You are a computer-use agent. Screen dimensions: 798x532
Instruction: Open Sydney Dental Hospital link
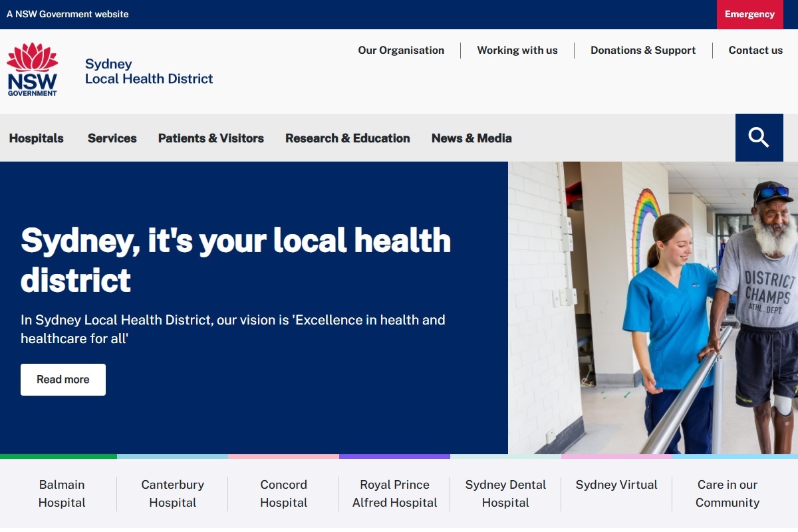coord(505,493)
